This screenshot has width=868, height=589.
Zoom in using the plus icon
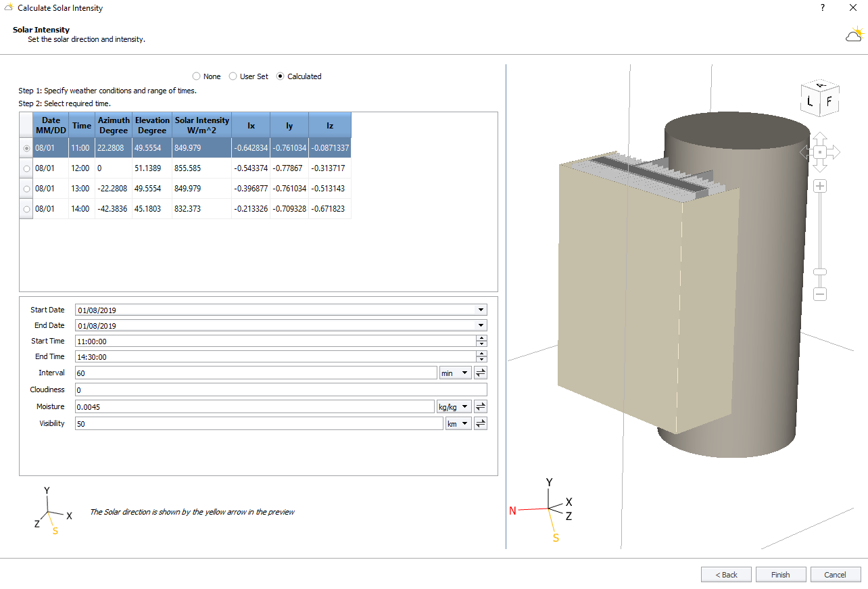click(819, 185)
